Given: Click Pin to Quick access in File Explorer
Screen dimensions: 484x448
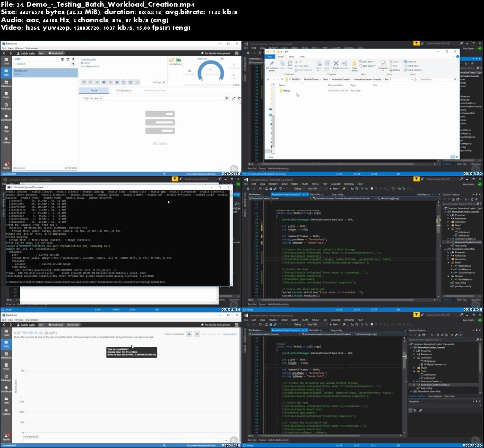Looking at the screenshot, I should point(272,66).
